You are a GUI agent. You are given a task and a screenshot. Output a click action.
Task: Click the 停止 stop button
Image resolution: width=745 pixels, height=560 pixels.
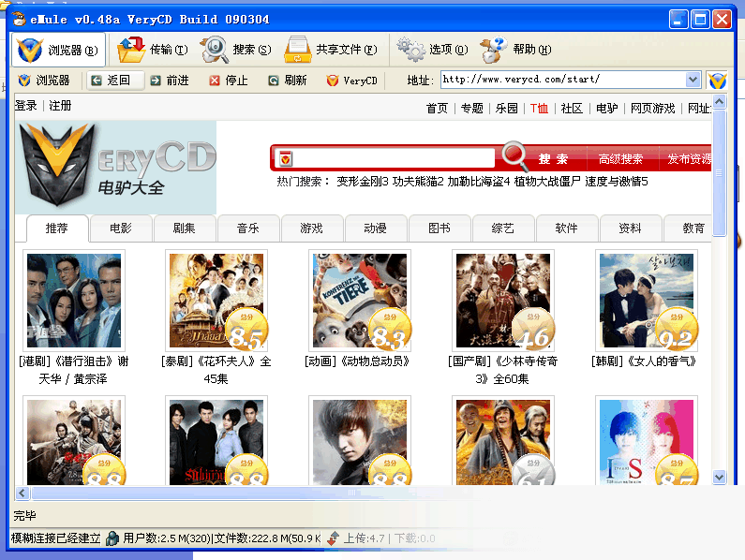tap(229, 81)
